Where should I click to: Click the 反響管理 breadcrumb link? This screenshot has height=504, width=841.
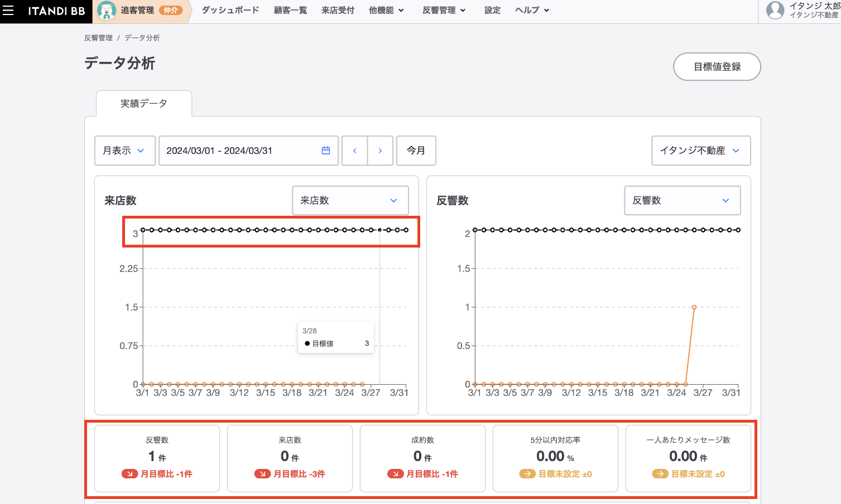(x=98, y=38)
